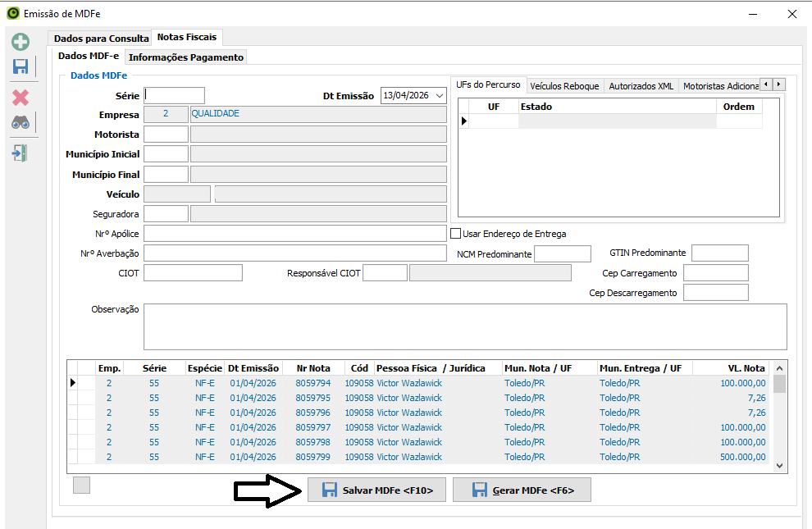Image resolution: width=812 pixels, height=529 pixels.
Task: Click the small gray square below the grid
Action: [x=81, y=485]
